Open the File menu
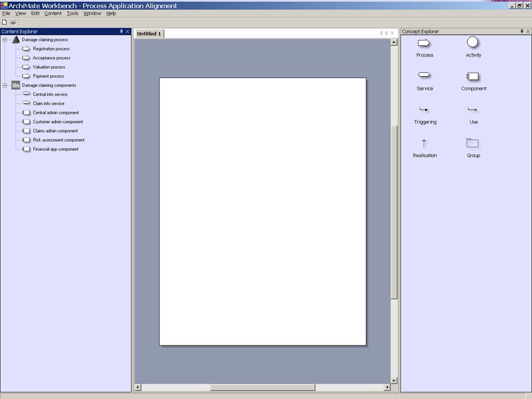 point(6,13)
